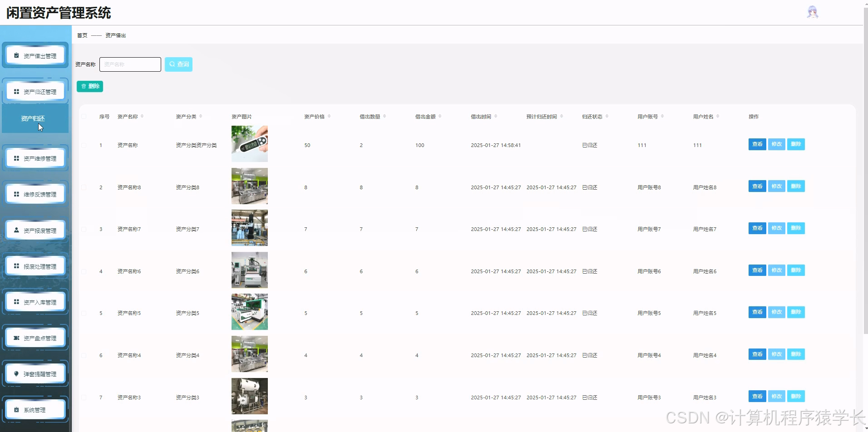Expand the 资产报废管理 sidebar menu
Screen dimensions: 868x432
click(x=35, y=230)
